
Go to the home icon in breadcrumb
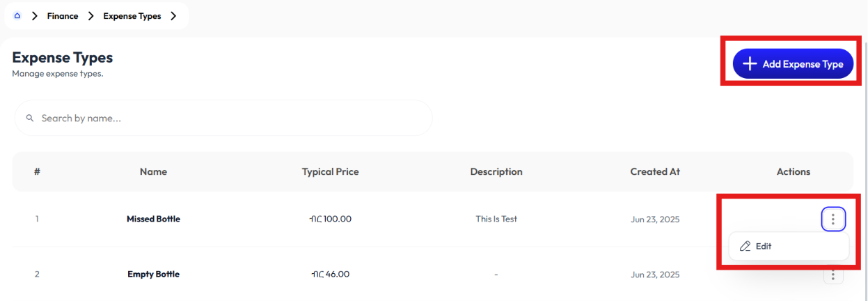coord(17,15)
